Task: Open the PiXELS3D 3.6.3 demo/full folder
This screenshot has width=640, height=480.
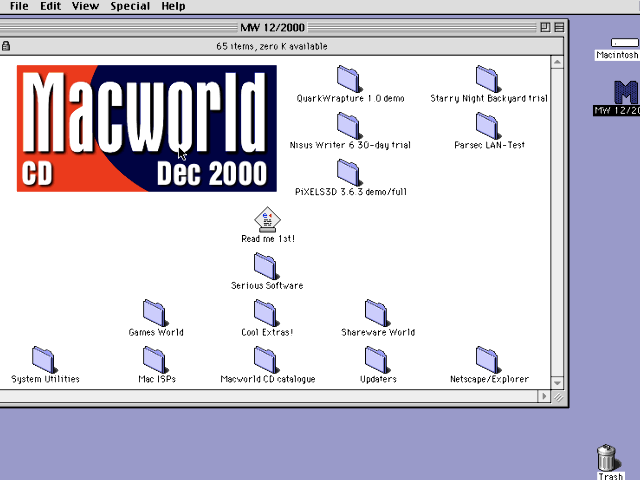Action: pyautogui.click(x=348, y=173)
